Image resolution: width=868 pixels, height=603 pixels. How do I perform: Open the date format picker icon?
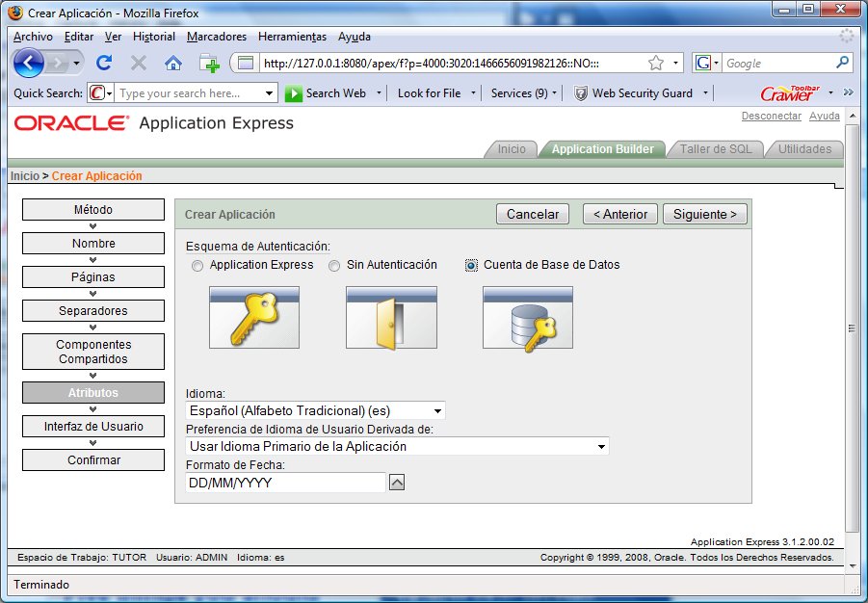coord(397,483)
